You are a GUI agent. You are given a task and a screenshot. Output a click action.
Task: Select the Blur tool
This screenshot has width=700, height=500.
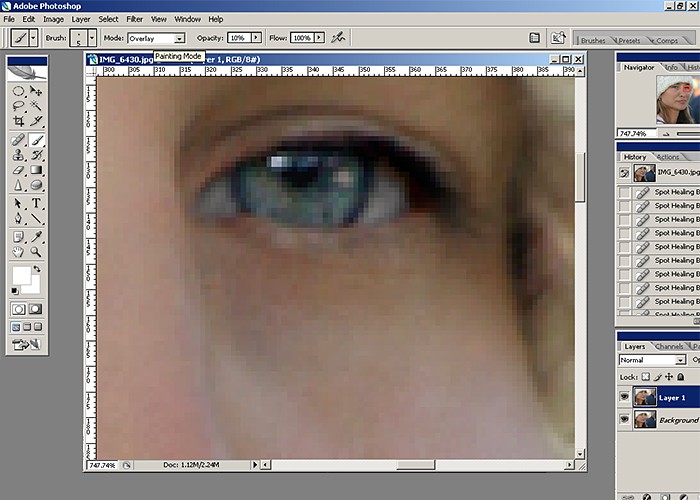[18, 184]
